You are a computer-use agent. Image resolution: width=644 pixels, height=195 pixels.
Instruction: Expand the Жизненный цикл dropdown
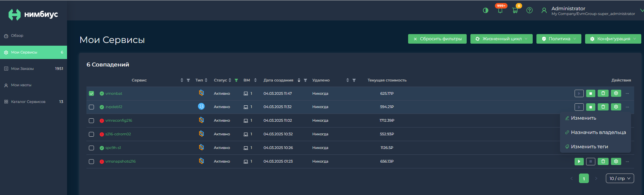pyautogui.click(x=501, y=39)
